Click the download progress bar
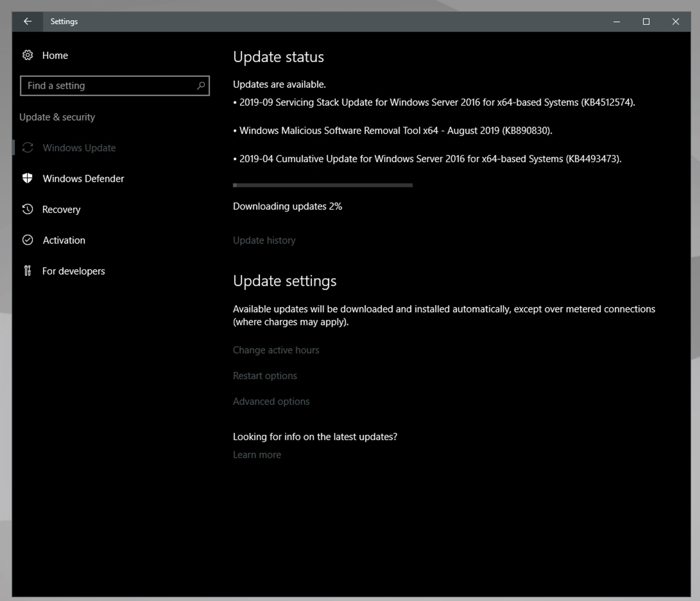This screenshot has height=601, width=700. point(323,185)
